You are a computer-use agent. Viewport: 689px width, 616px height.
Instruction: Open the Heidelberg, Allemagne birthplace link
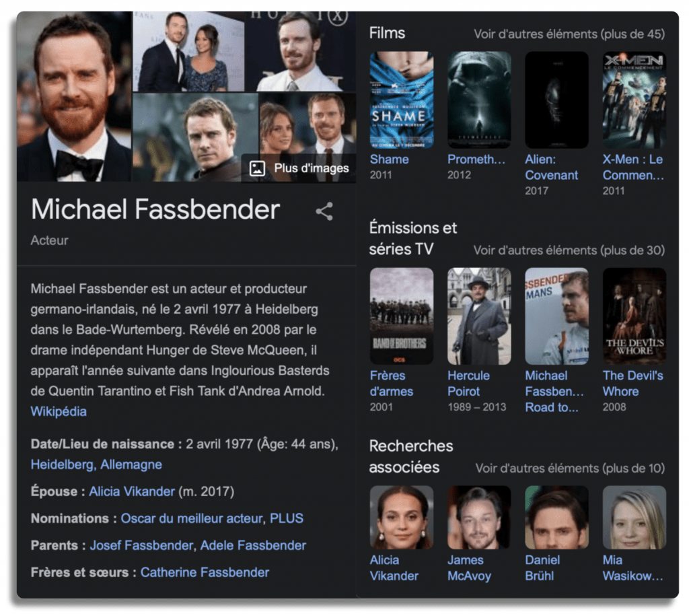[96, 465]
